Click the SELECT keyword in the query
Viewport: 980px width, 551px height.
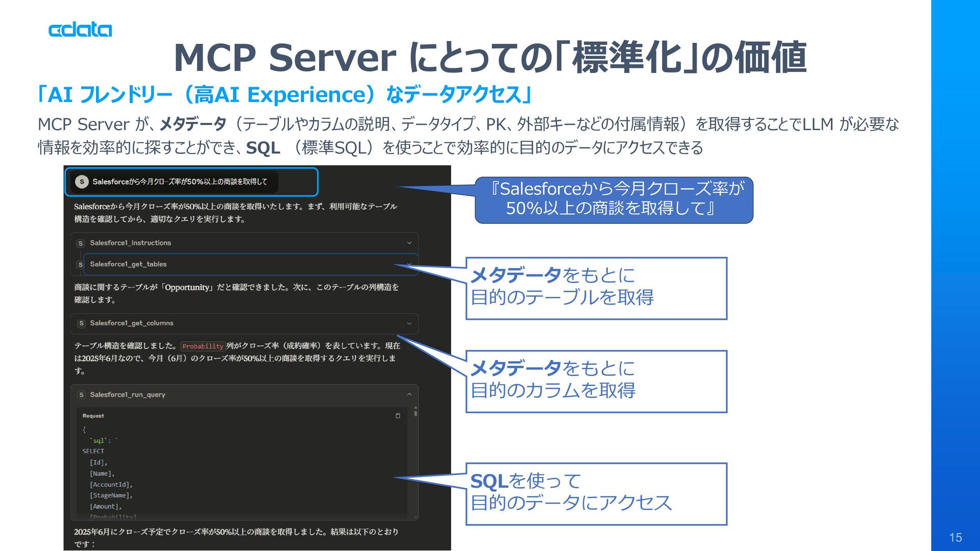coord(93,452)
